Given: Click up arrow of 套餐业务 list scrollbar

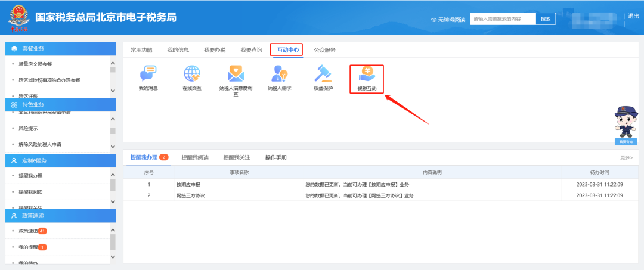Looking at the screenshot, I should pos(113,63).
